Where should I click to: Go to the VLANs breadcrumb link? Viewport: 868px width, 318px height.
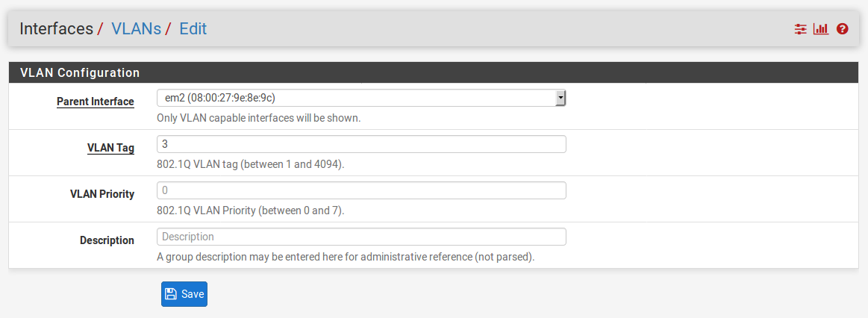tap(136, 29)
